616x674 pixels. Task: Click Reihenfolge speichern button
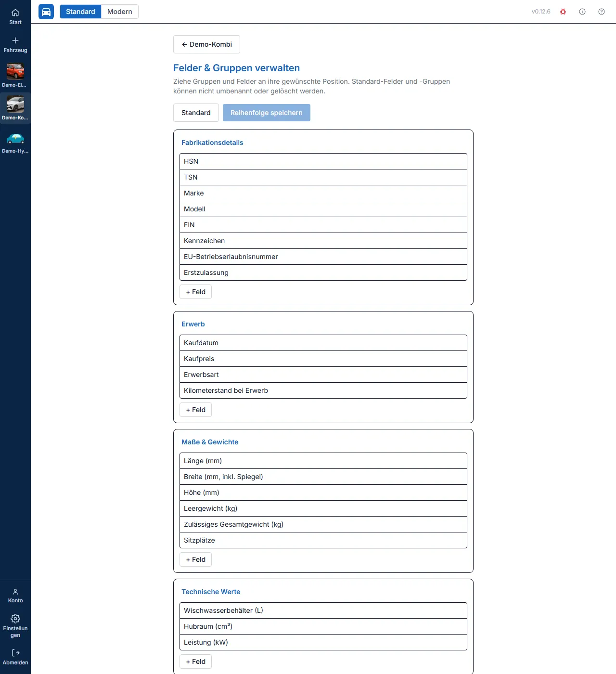pos(267,113)
